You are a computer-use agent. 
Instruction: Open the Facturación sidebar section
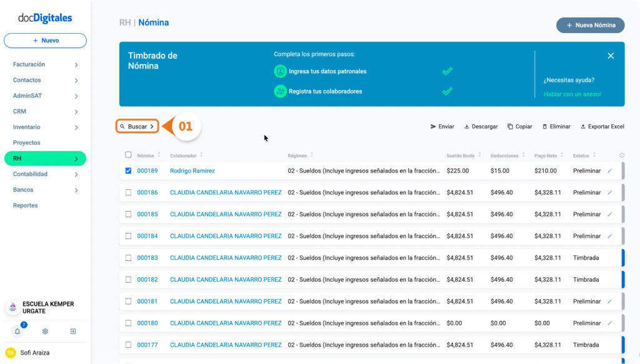[29, 64]
